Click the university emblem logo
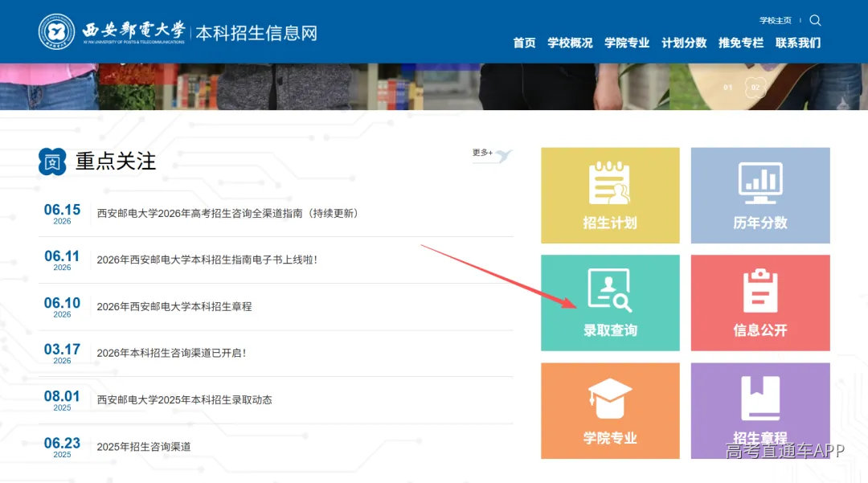Screen dimensions: 868x483 [x=56, y=31]
